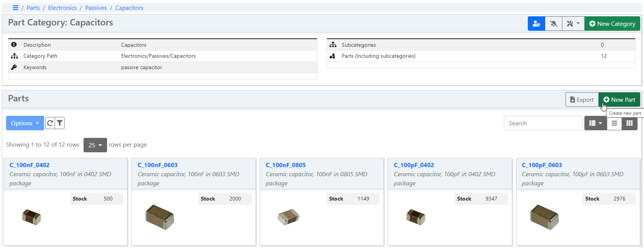Open the C_100nF_0805 part link

tap(286, 165)
